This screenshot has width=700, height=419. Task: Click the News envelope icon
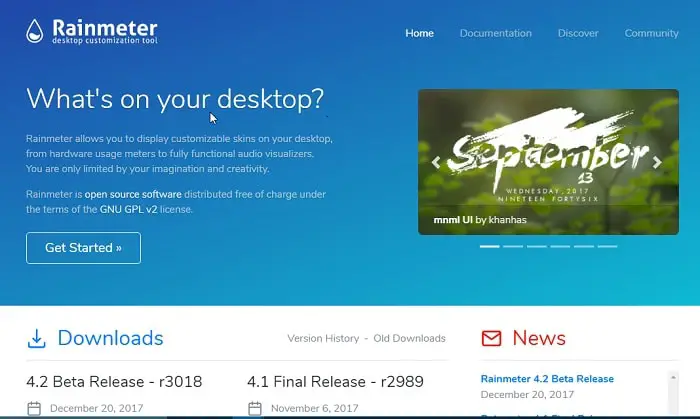(492, 338)
